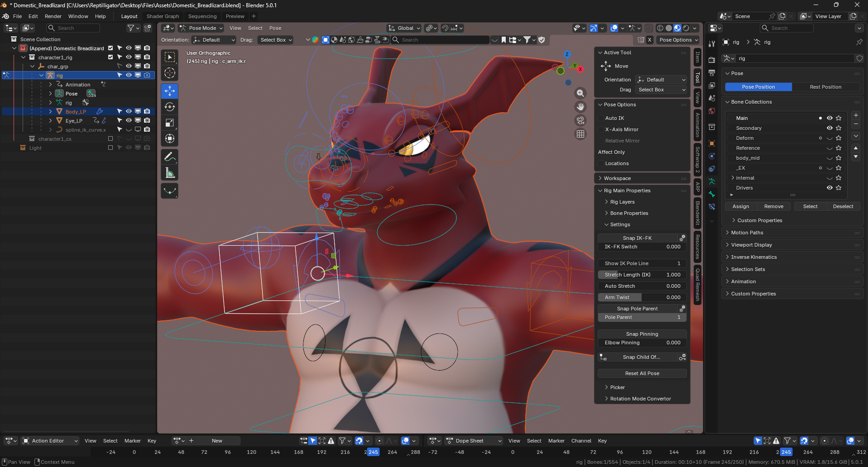Open the File menu
The image size is (868, 467).
click(18, 16)
